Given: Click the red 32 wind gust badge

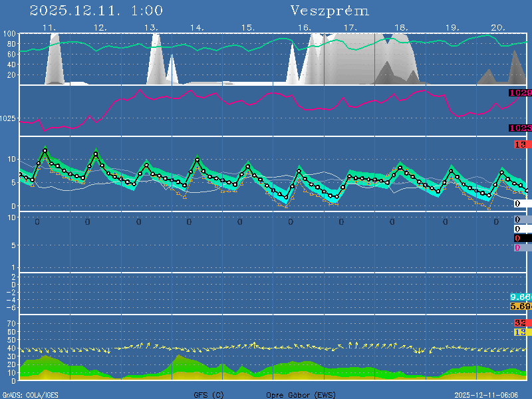Looking at the screenshot, I should pyautogui.click(x=520, y=323).
